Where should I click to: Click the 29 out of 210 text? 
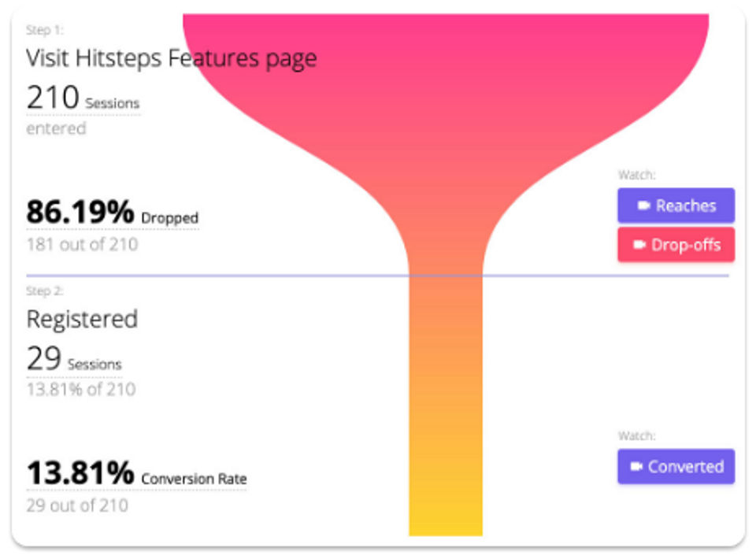pyautogui.click(x=76, y=505)
